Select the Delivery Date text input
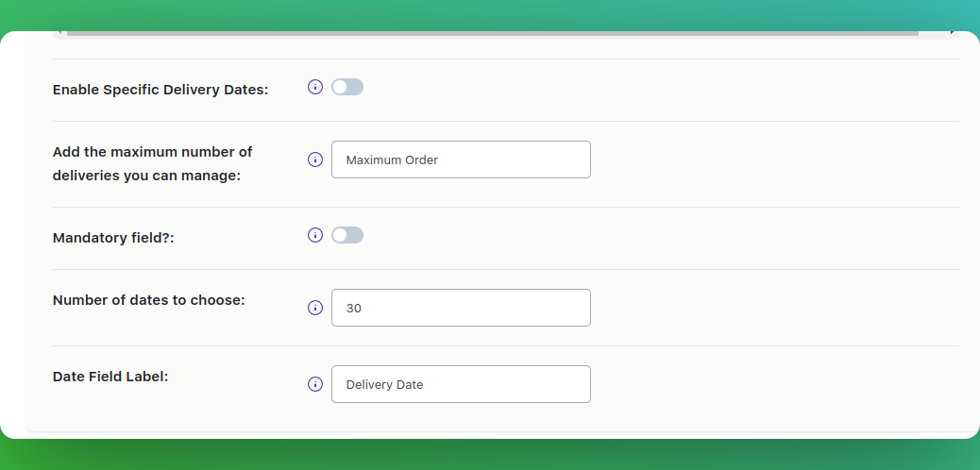 pos(461,384)
